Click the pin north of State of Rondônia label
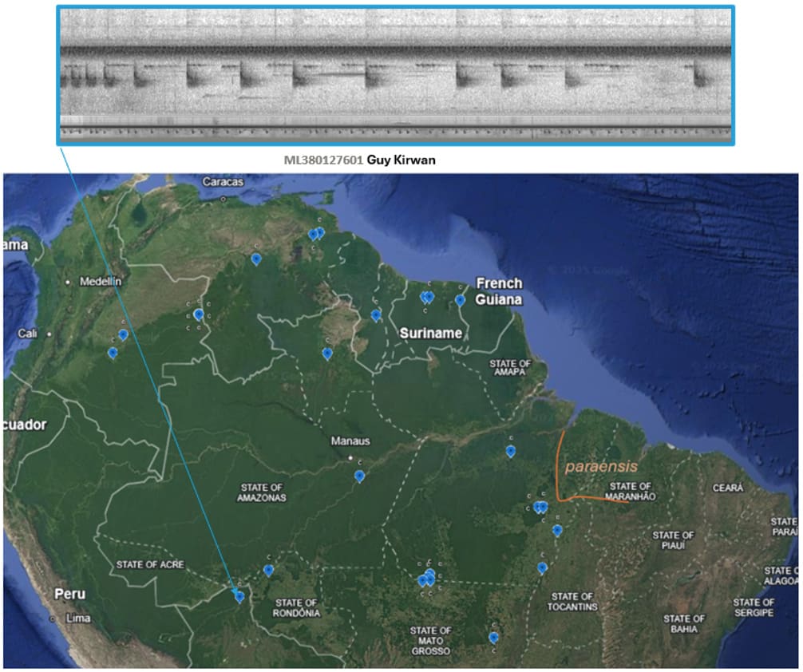The width and height of the screenshot is (803, 672). (x=269, y=570)
